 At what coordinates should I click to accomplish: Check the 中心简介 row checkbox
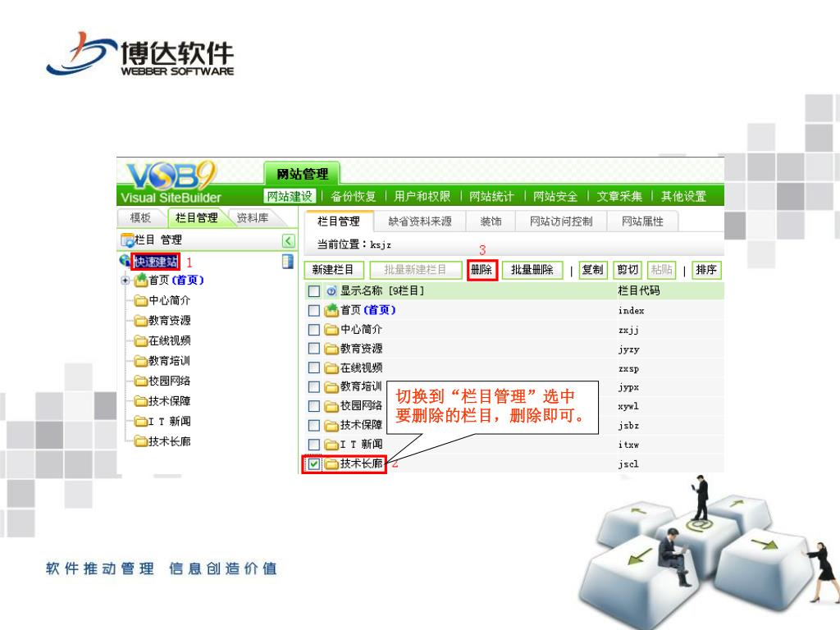(x=314, y=330)
